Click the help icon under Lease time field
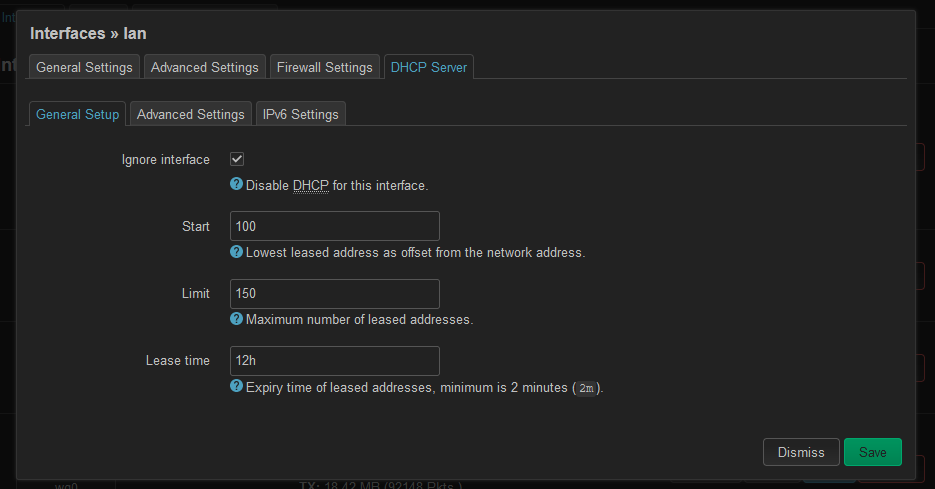The height and width of the screenshot is (489, 935). click(x=237, y=386)
